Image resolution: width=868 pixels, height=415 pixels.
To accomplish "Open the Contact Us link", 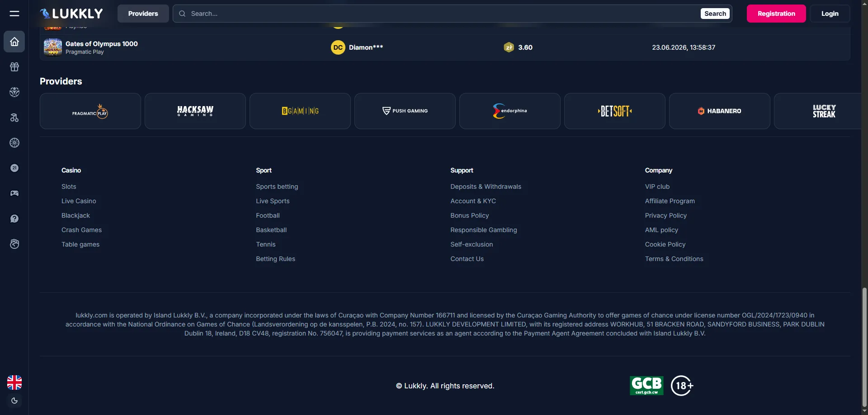I will click(467, 259).
